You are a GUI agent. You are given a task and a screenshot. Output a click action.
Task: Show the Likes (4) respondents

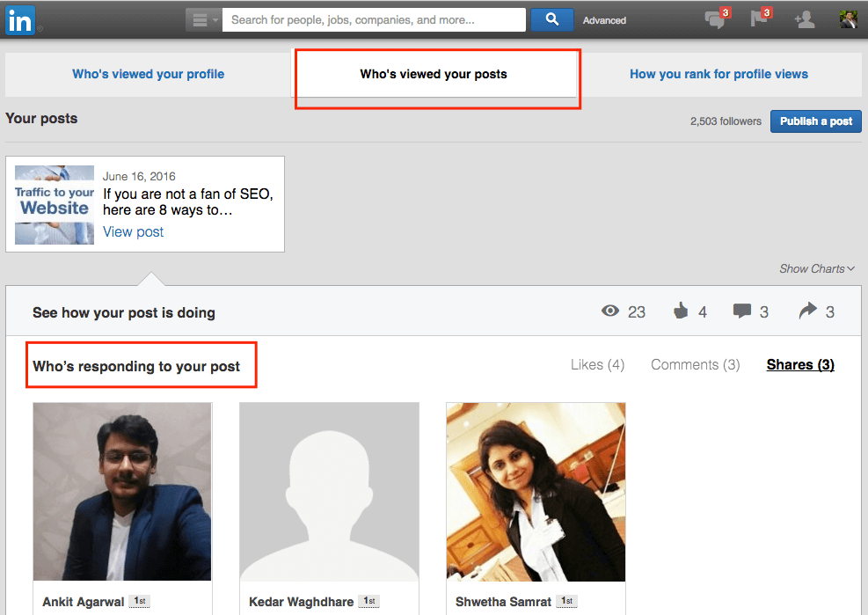click(597, 364)
